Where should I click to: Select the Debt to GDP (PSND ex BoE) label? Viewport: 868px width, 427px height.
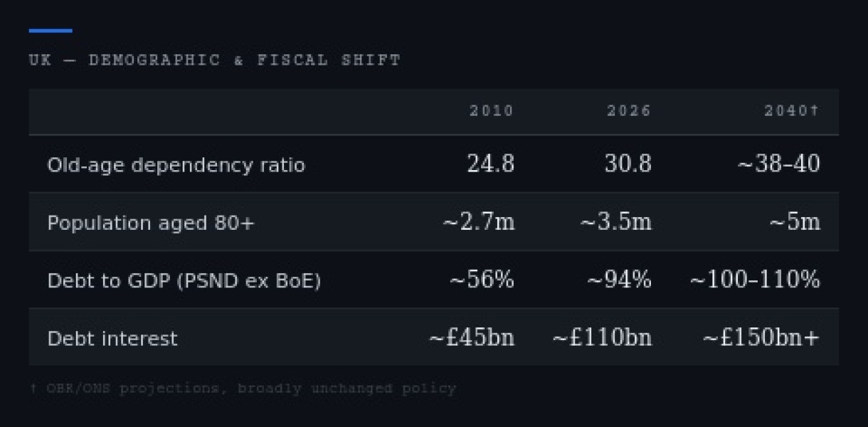[184, 281]
